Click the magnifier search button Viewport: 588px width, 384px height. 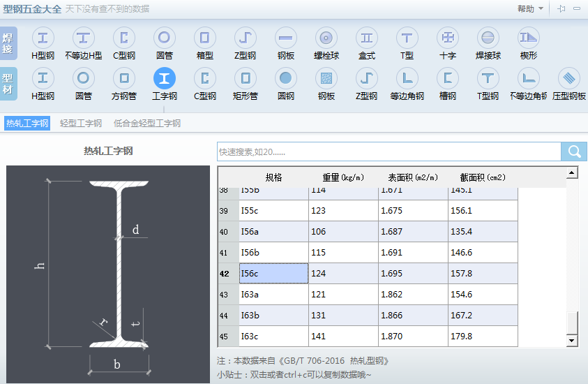click(x=574, y=152)
